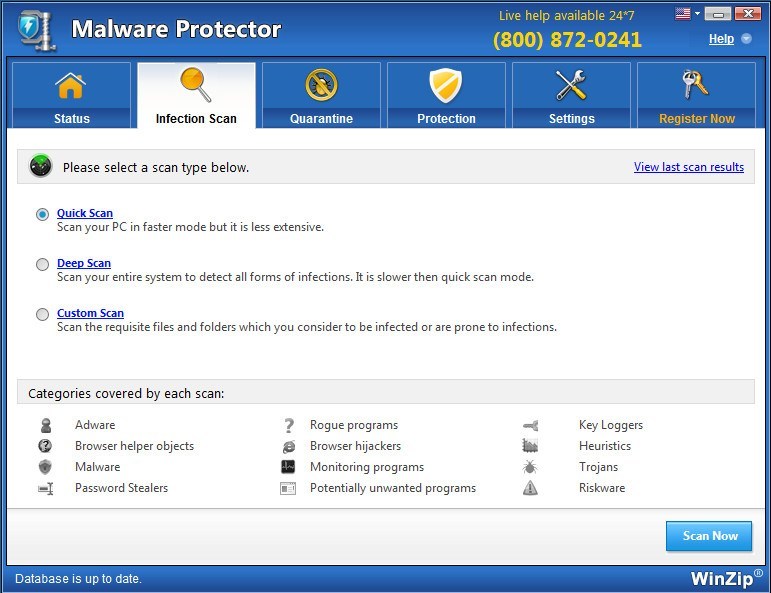Select the Quick Scan radio button
Screen dimensions: 771x593
pos(42,214)
